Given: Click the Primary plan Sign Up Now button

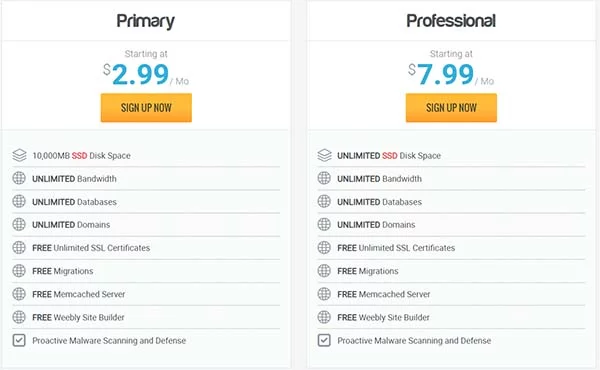Looking at the screenshot, I should [146, 108].
